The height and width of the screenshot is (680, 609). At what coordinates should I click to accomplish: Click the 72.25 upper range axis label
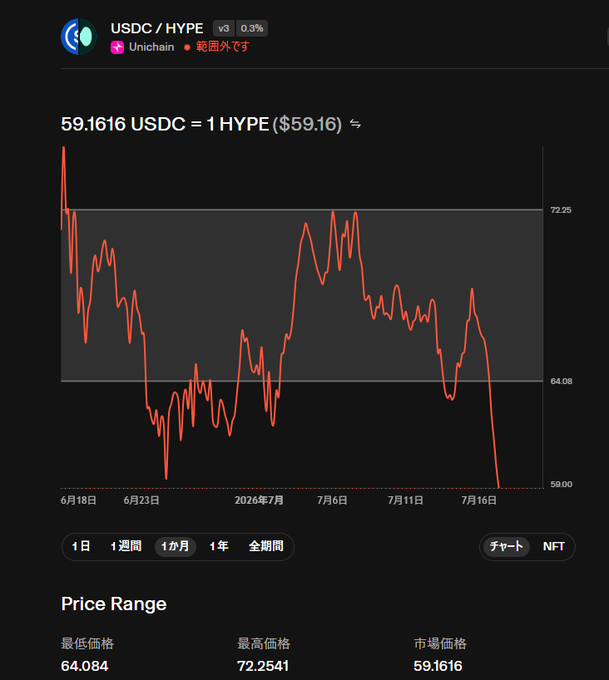(x=561, y=210)
